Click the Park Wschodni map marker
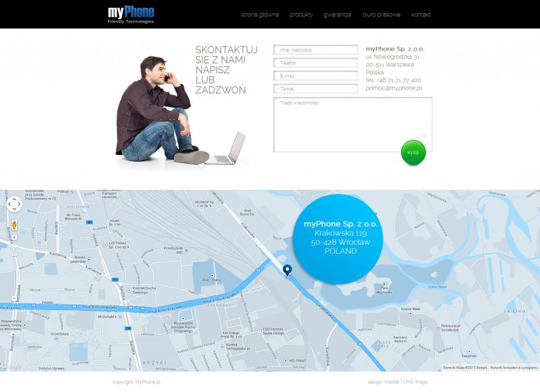The width and height of the screenshot is (540, 392). [x=384, y=284]
